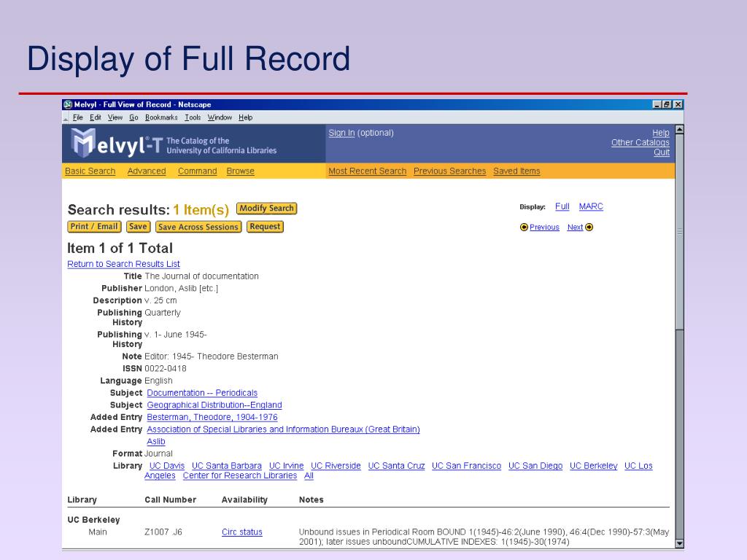Click the Quit link
The height and width of the screenshot is (560, 747).
pos(661,152)
